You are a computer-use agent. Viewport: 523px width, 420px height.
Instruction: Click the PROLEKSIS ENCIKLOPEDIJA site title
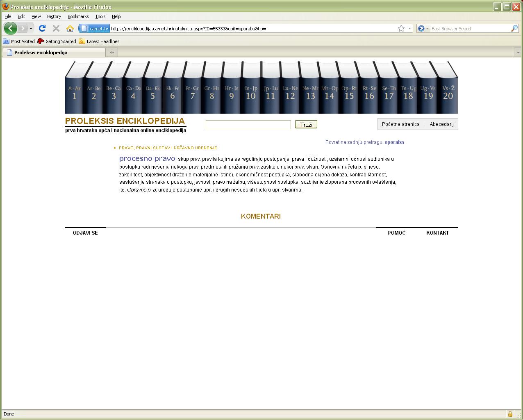coord(125,121)
